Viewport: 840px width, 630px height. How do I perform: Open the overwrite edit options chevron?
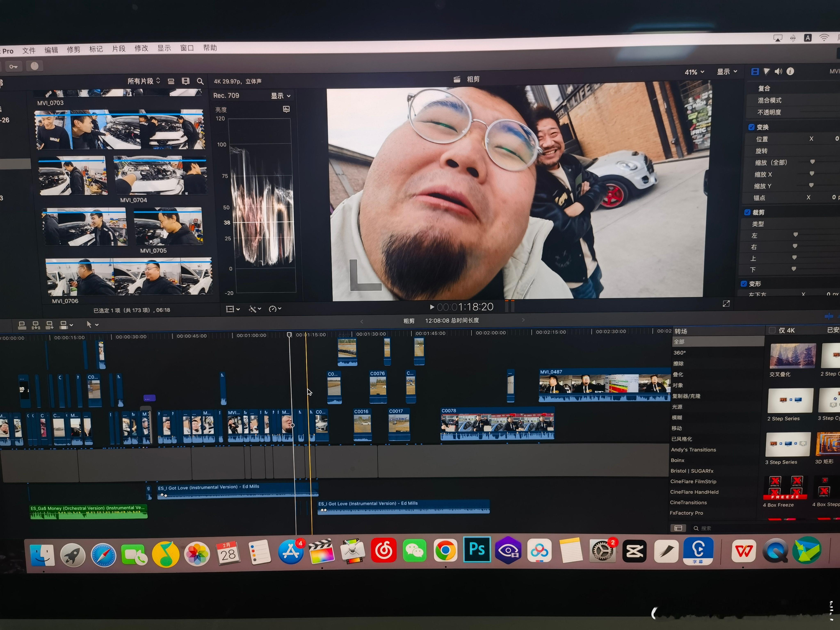pyautogui.click(x=71, y=325)
